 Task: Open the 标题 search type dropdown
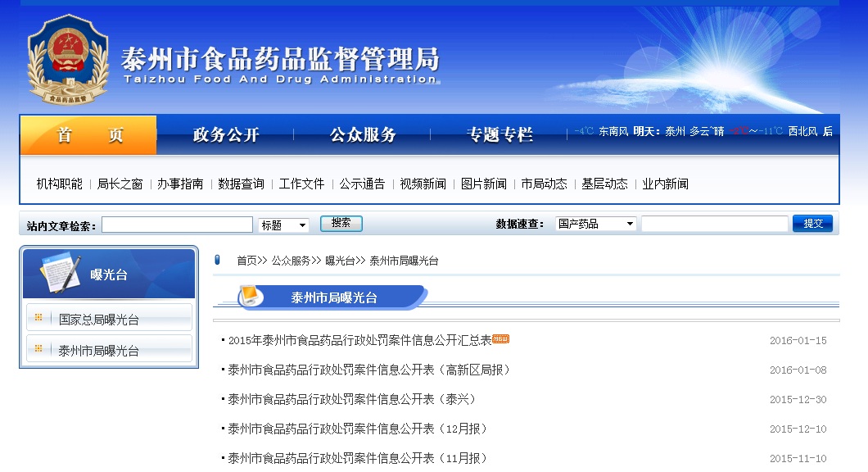283,225
